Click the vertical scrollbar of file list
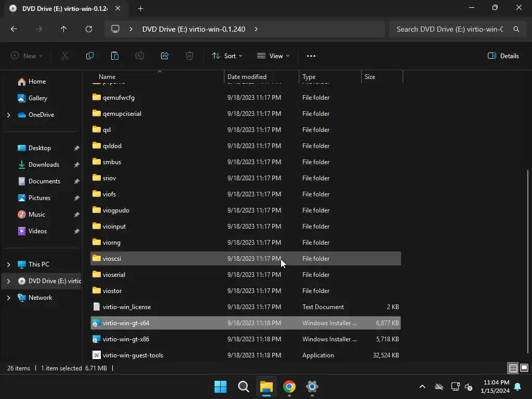The width and height of the screenshot is (532, 399). pos(528,261)
